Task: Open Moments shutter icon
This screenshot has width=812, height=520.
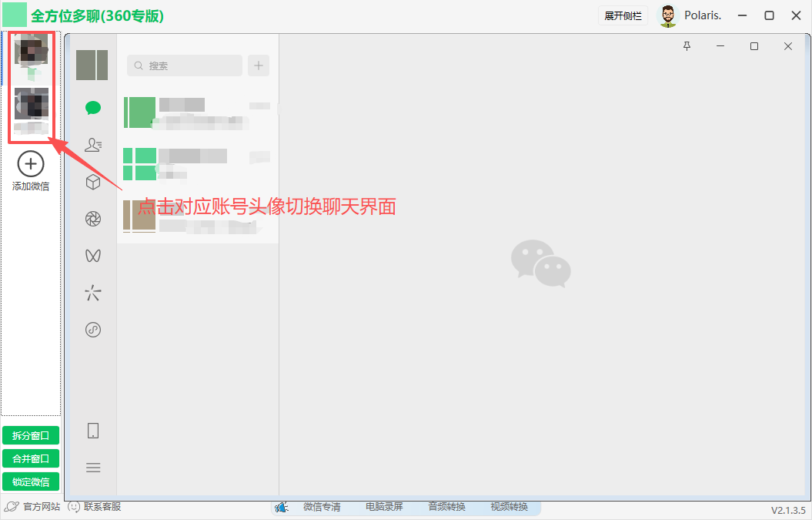Action: pos(93,220)
